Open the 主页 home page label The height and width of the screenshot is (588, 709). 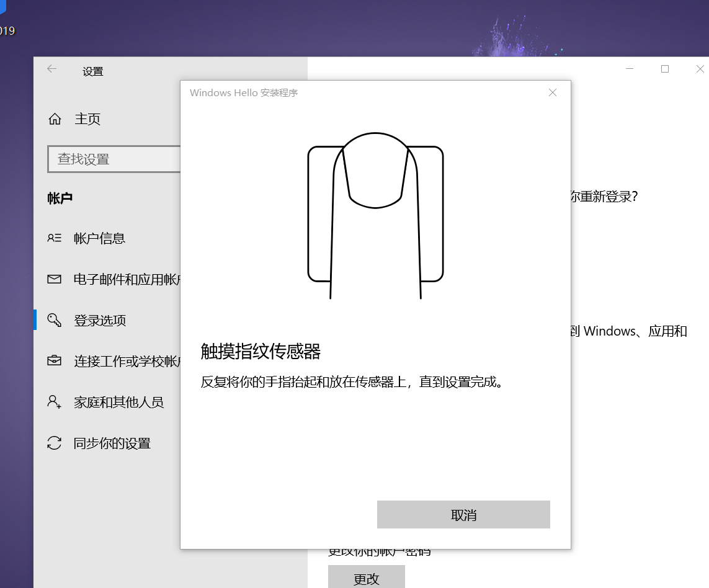87,119
